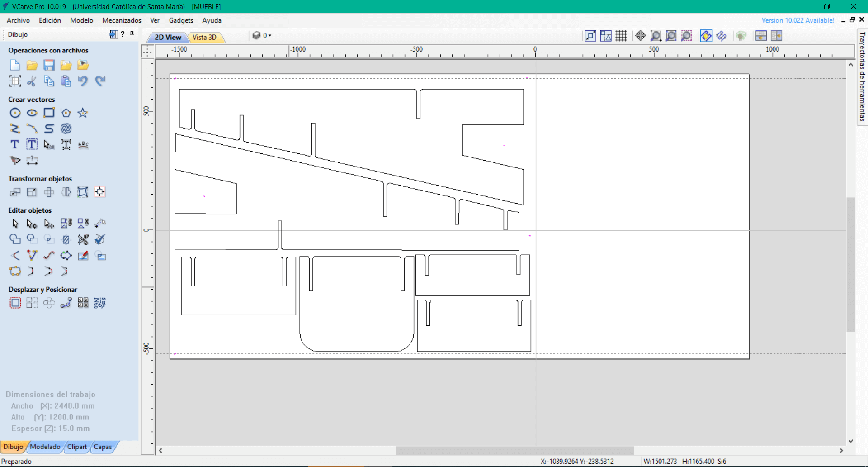This screenshot has width=868, height=467.
Task: Open the Measure tool in Editar objetos
Action: pyautogui.click(x=100, y=224)
